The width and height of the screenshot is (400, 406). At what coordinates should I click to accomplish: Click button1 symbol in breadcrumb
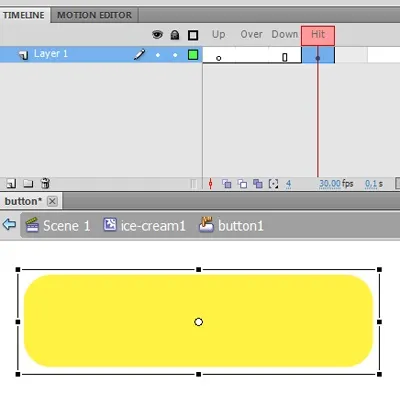[231, 226]
